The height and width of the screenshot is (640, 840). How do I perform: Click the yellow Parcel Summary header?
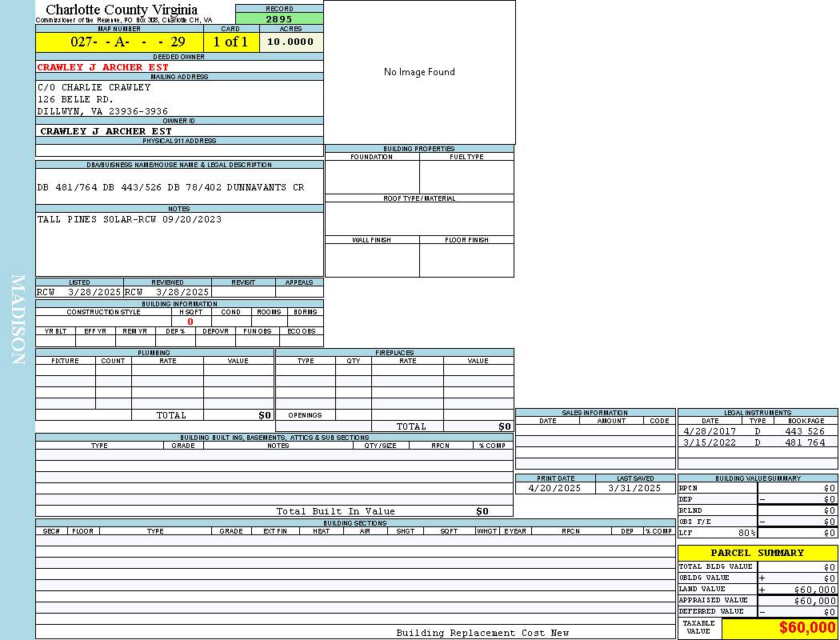click(757, 553)
